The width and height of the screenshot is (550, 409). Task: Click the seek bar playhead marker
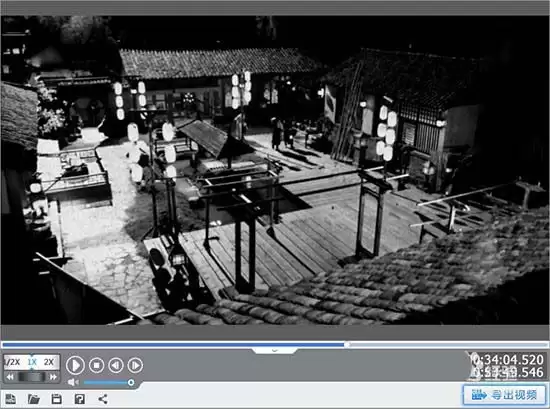click(x=347, y=345)
